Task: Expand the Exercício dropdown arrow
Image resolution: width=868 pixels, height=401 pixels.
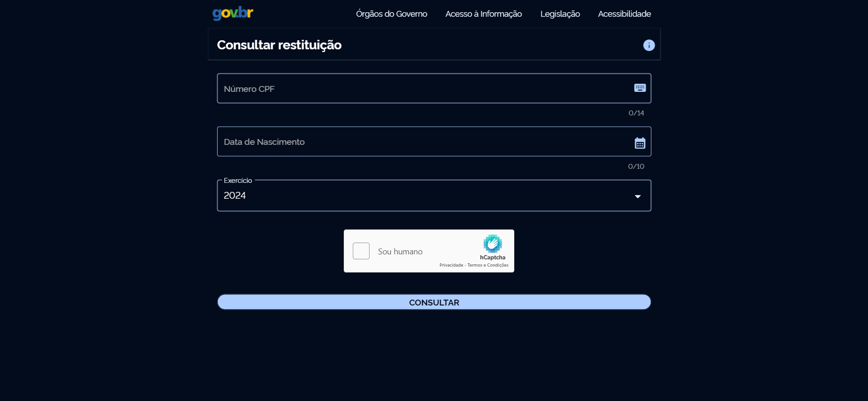Action: click(637, 196)
